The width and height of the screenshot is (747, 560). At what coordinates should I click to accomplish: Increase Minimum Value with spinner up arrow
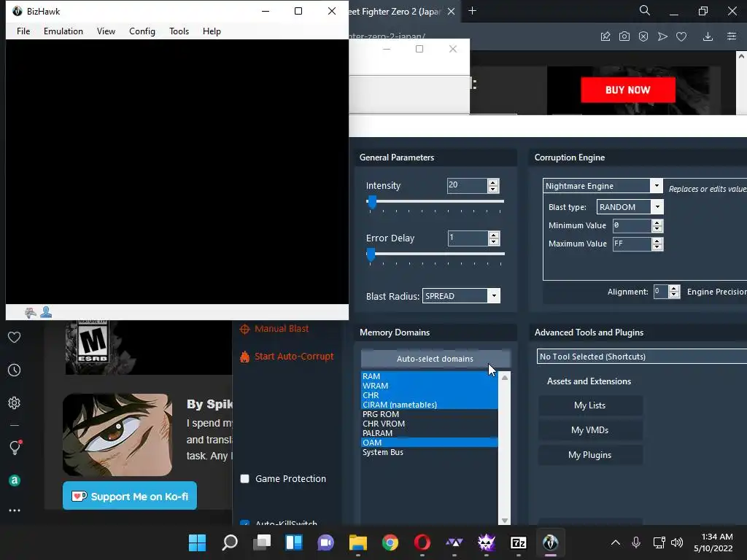click(657, 222)
